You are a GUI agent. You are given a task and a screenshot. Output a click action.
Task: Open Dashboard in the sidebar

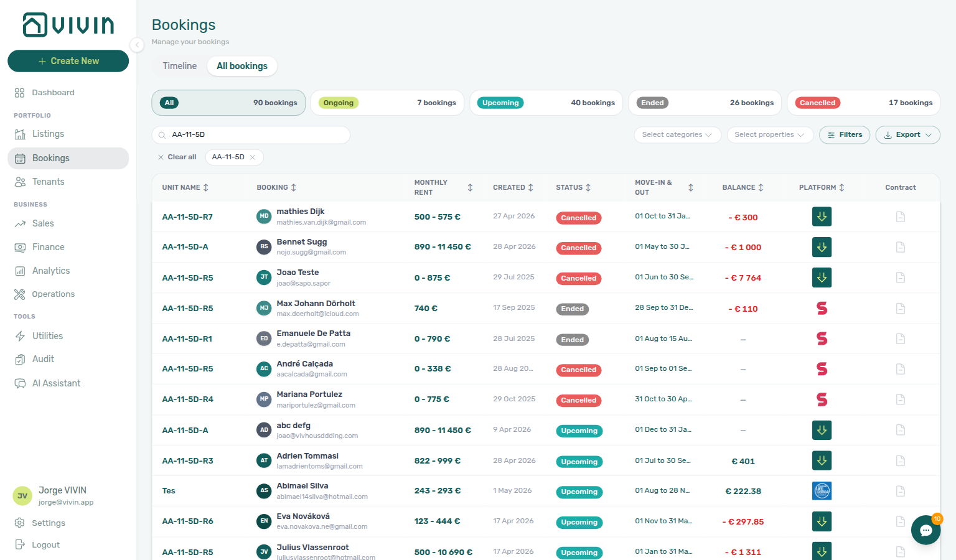click(68, 93)
